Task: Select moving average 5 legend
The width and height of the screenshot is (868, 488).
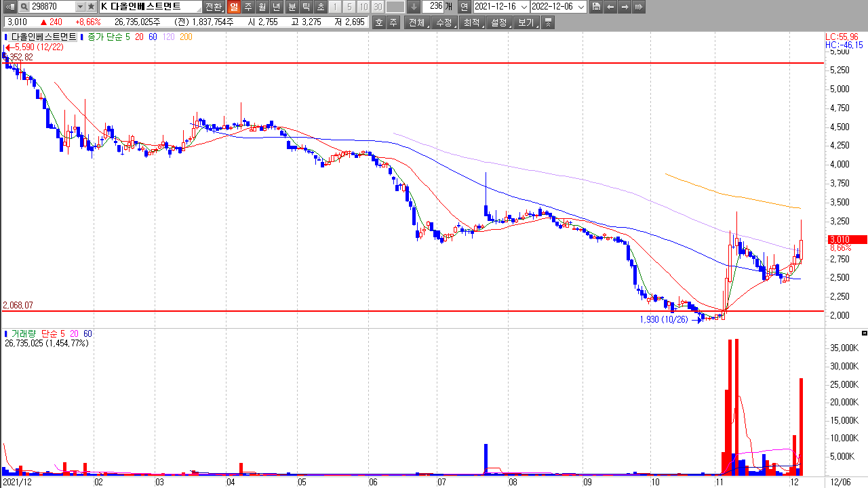Action: [x=127, y=37]
